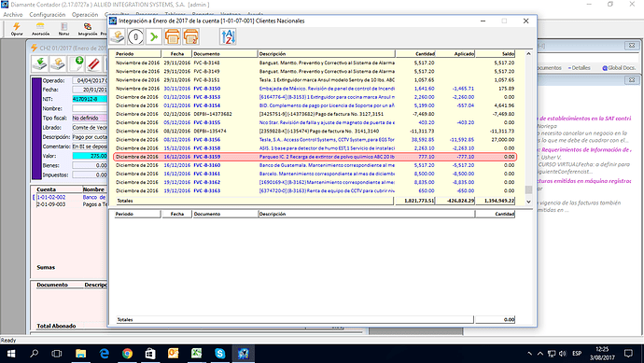
Task: Select the highlighted Parqueo IC row FVC-B-3159
Action: [315, 157]
